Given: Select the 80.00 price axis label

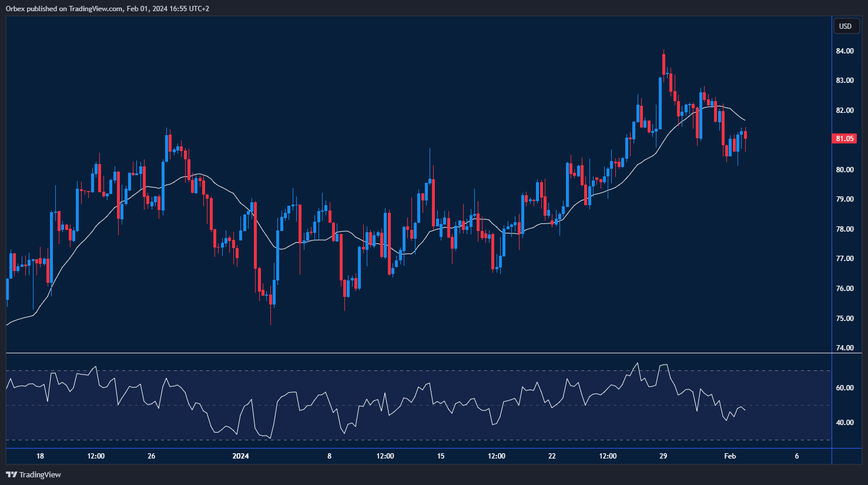Looking at the screenshot, I should 845,170.
